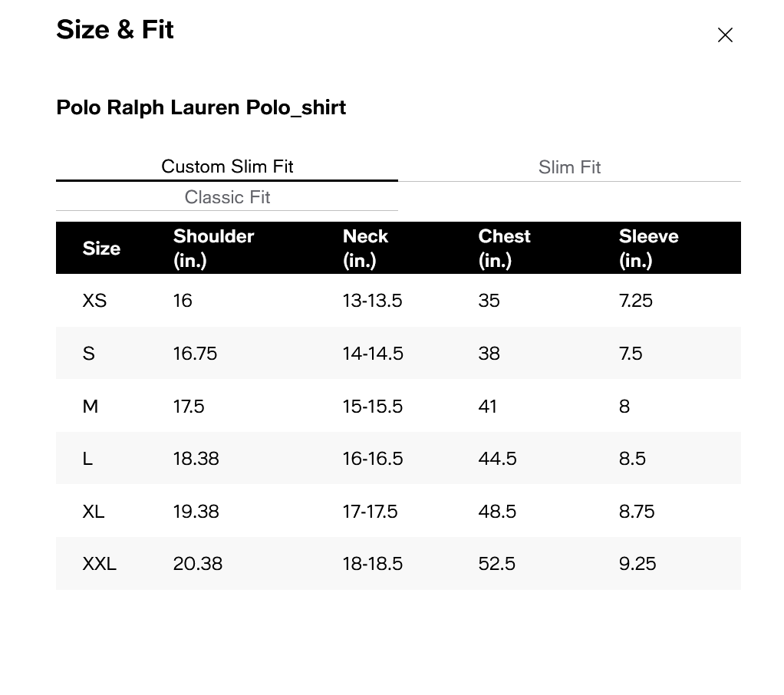The image size is (784, 695).
Task: Select the Classic Fit tab
Action: 227,197
